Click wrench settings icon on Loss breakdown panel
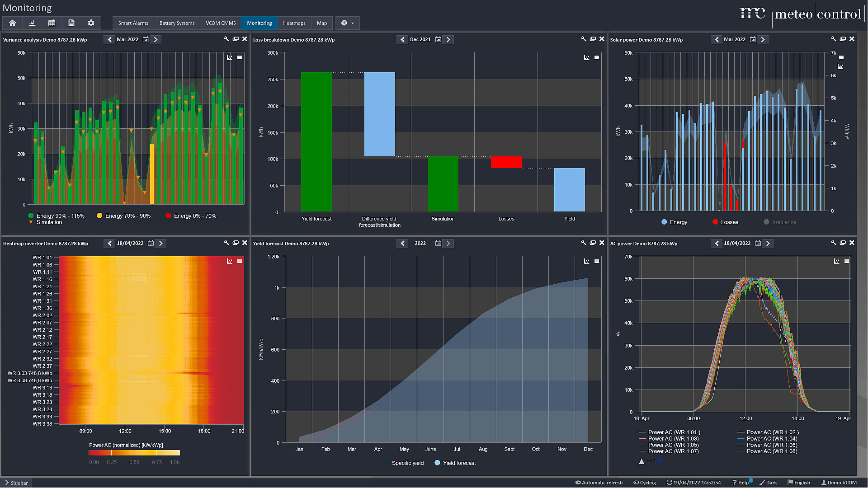The image size is (868, 488). tap(584, 39)
